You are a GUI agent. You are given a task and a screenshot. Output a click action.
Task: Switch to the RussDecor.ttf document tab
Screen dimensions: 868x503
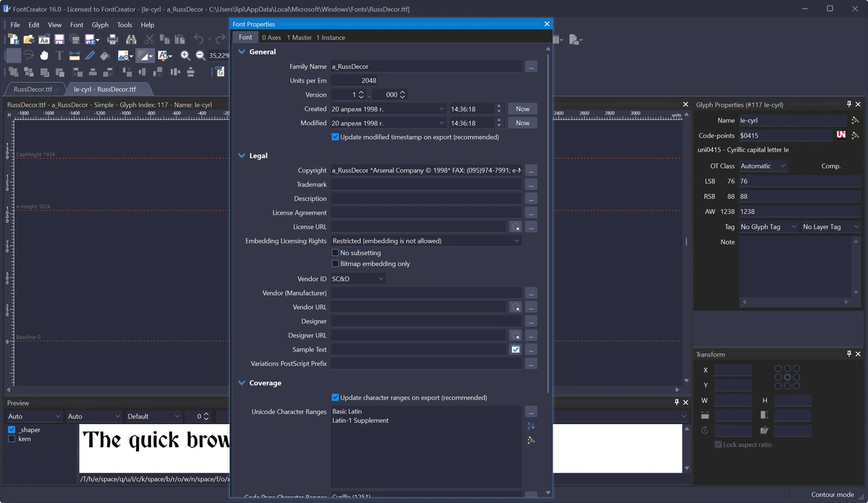click(x=33, y=90)
